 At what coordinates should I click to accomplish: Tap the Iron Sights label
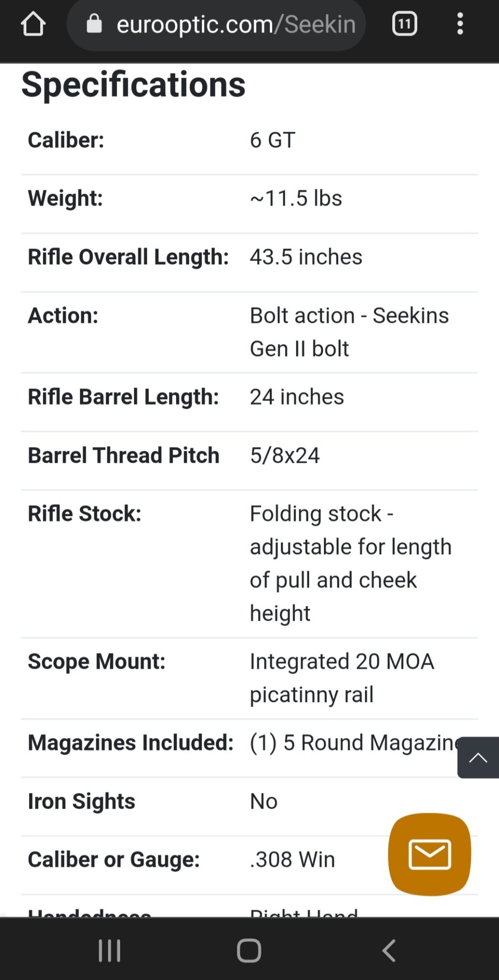click(x=81, y=802)
